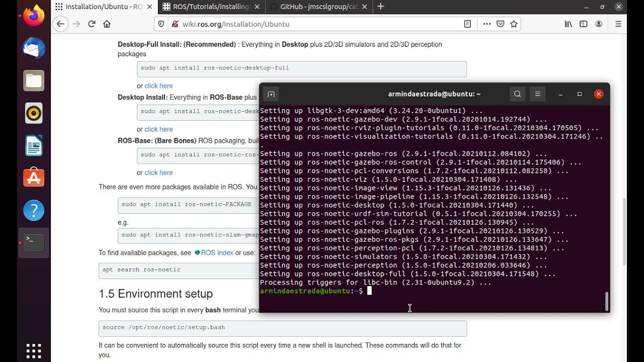
Task: Save page to Pocket
Action: (x=500, y=24)
